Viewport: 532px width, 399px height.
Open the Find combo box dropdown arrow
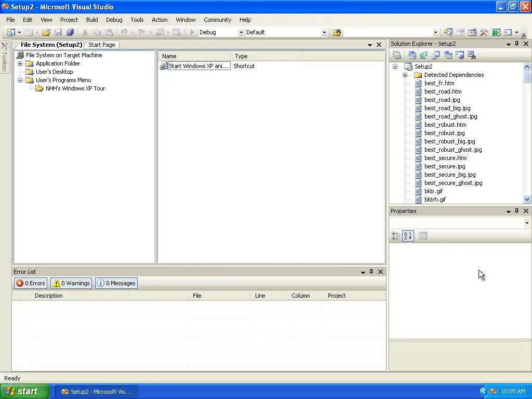436,32
